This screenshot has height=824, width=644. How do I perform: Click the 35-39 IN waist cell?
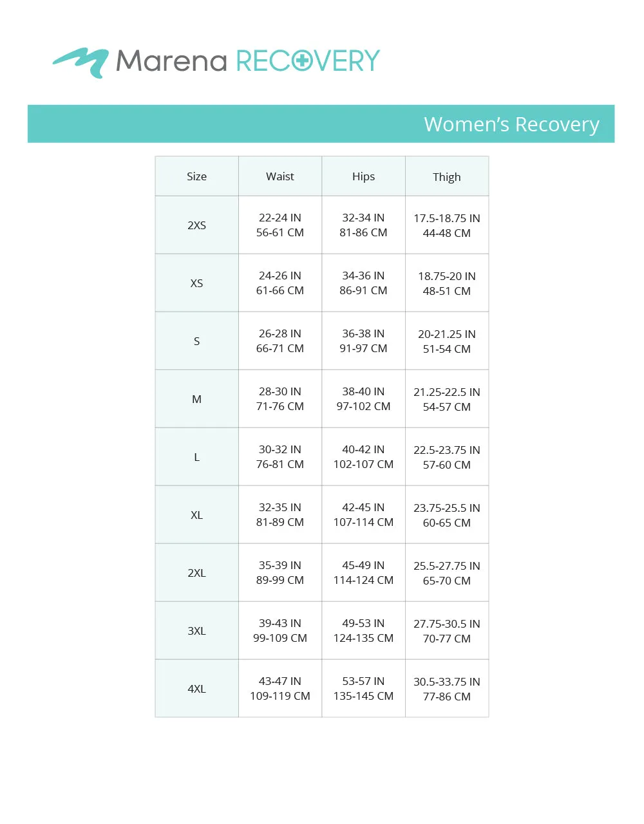280,573
